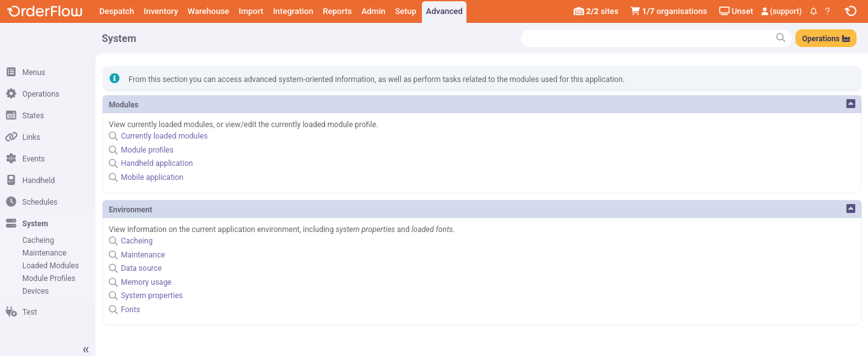Click the cart organisations icon

pyautogui.click(x=635, y=11)
